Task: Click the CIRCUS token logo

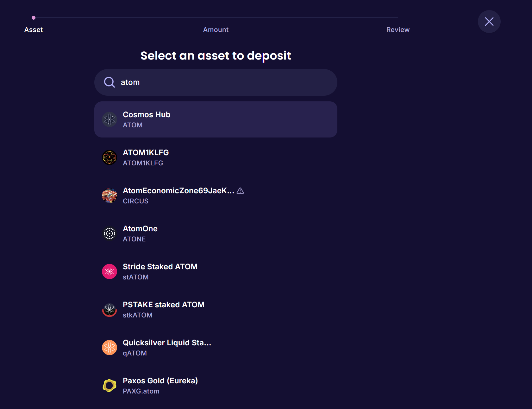Action: click(110, 195)
